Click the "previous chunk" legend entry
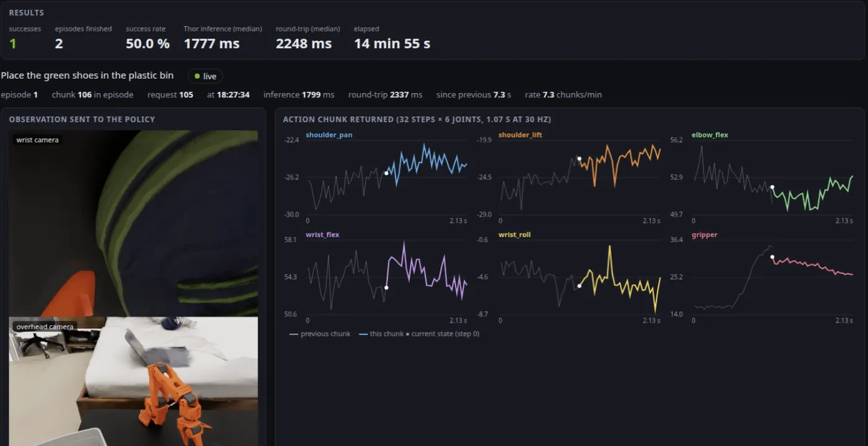 (x=320, y=334)
